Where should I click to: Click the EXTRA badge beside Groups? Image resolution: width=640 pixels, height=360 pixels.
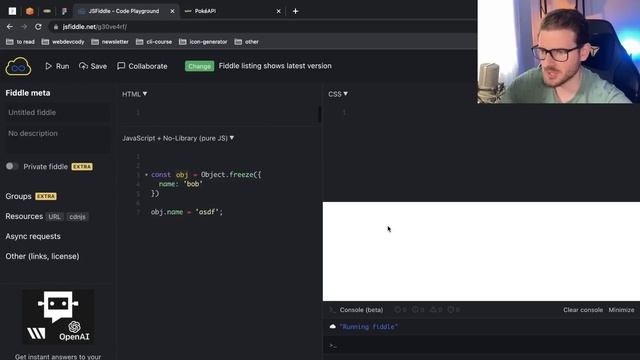tap(46, 196)
